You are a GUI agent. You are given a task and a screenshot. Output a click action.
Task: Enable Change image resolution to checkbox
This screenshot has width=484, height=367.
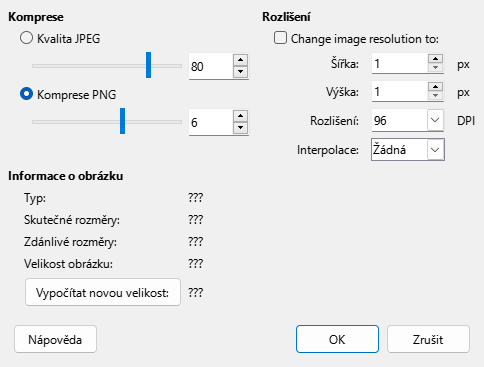click(x=280, y=38)
